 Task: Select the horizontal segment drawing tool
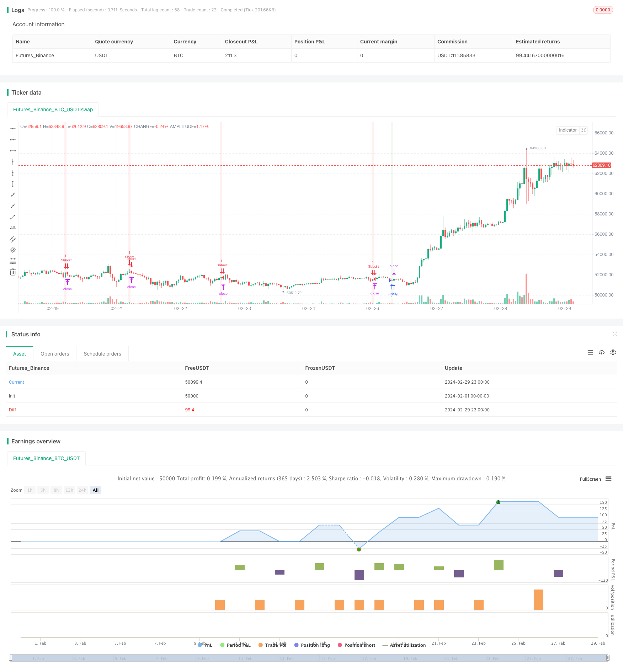pyautogui.click(x=13, y=151)
